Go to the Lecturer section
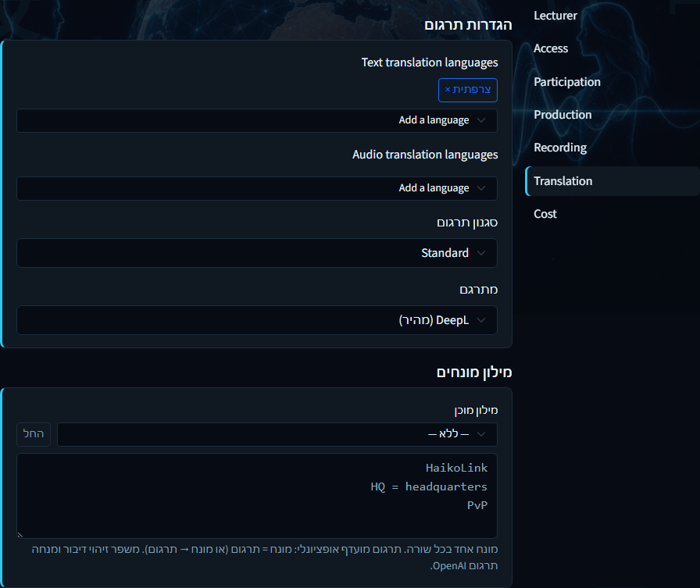Screen dimensions: 700x588 (555, 16)
